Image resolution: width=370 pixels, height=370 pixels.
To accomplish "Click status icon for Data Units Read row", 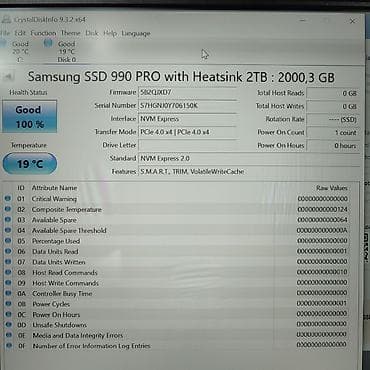I will (x=8, y=251).
